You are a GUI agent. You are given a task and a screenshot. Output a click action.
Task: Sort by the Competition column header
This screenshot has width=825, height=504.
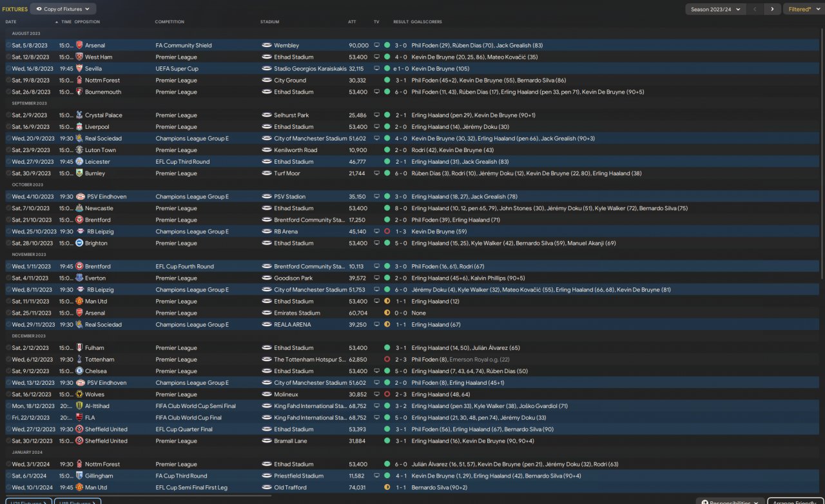click(x=170, y=22)
